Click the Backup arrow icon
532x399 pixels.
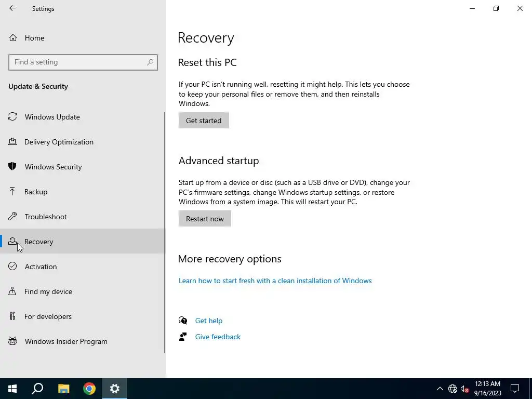click(12, 192)
